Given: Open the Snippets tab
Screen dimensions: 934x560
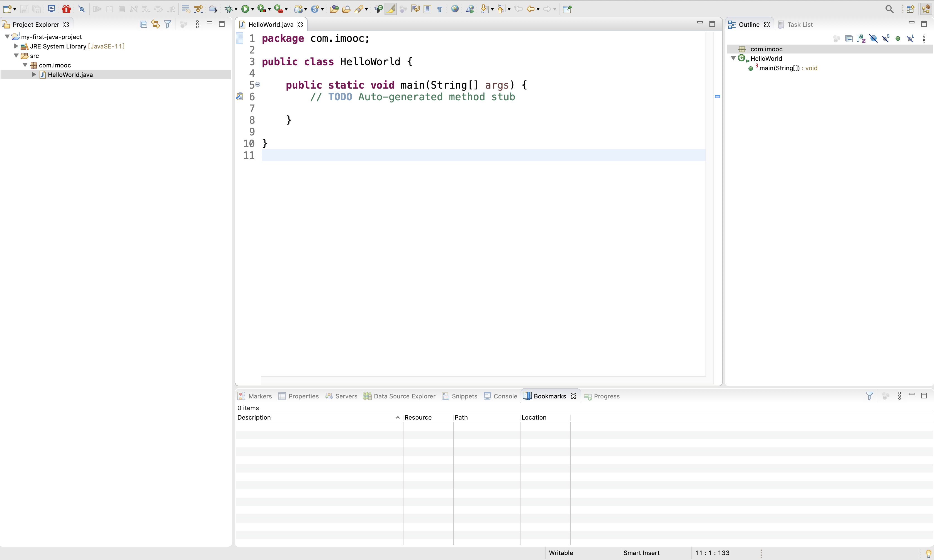Looking at the screenshot, I should point(460,396).
